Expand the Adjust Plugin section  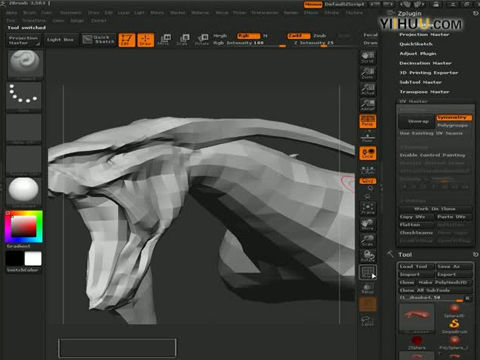418,54
